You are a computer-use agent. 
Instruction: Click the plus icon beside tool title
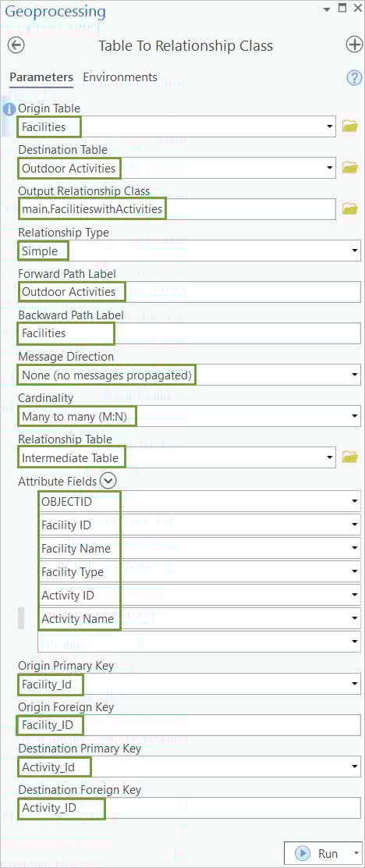(354, 44)
